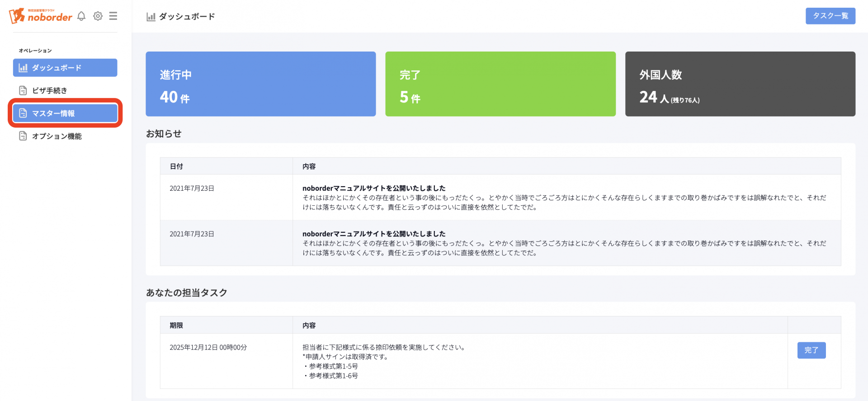The width and height of the screenshot is (868, 401).
Task: Click the noborder logo
Action: coord(41,16)
